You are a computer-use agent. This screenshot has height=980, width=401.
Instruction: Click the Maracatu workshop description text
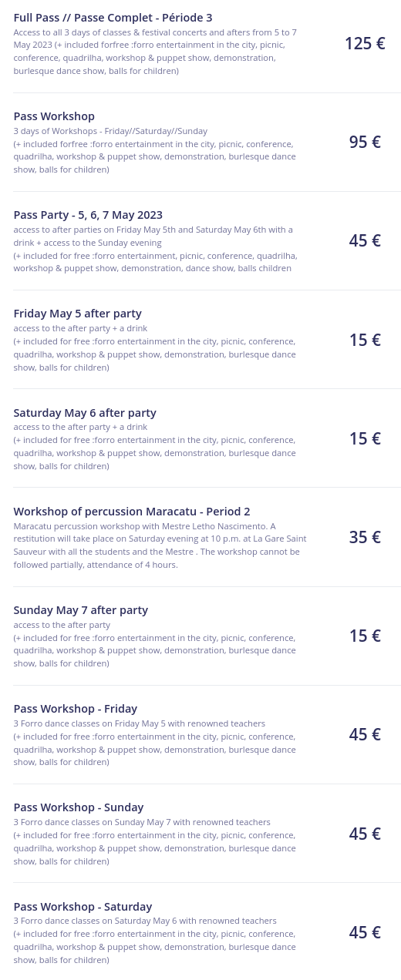160,545
